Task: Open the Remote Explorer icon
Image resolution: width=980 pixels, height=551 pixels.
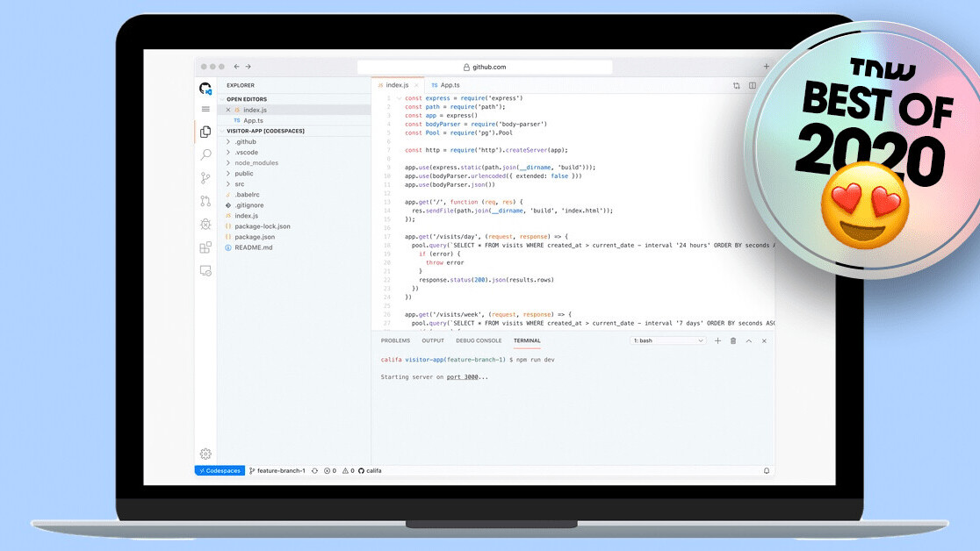Action: (x=205, y=271)
